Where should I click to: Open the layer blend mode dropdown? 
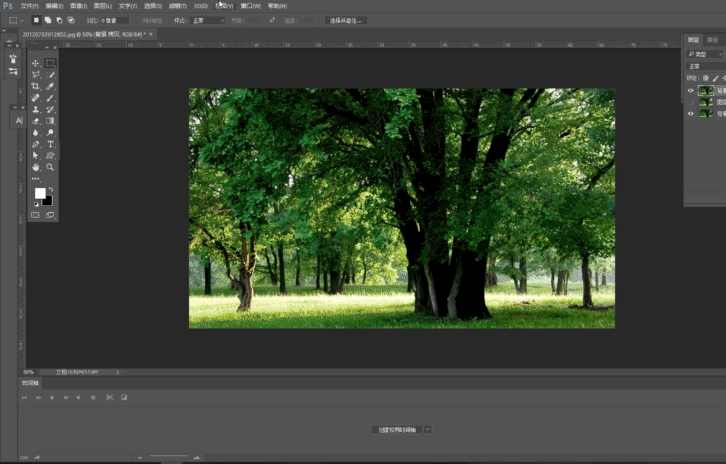704,66
